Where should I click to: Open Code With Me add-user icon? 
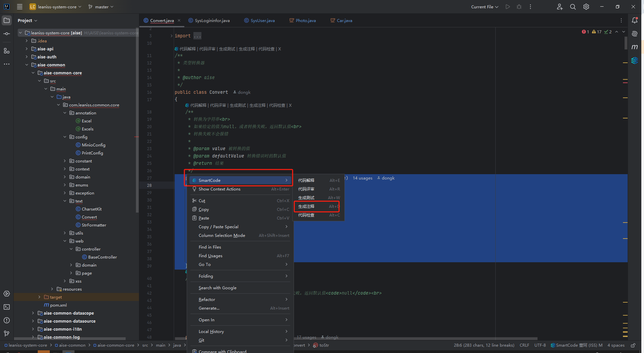(x=560, y=7)
